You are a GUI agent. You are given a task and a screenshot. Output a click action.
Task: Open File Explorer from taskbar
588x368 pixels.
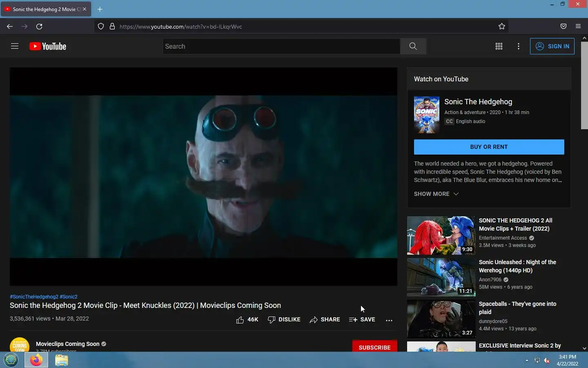(61, 360)
